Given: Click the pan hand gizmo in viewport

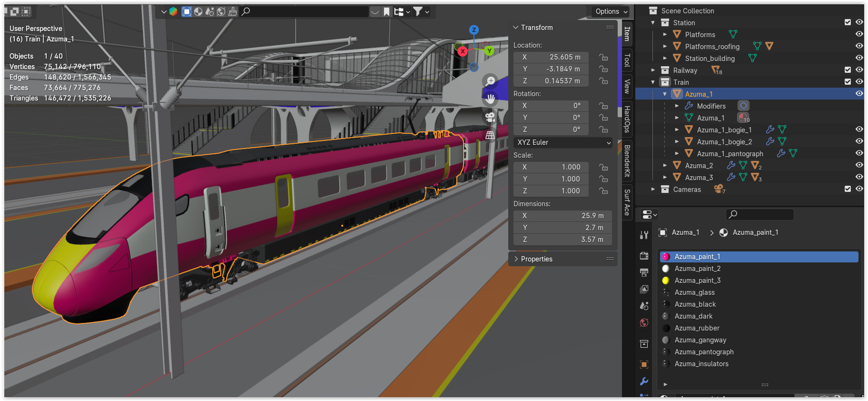Looking at the screenshot, I should (x=490, y=99).
